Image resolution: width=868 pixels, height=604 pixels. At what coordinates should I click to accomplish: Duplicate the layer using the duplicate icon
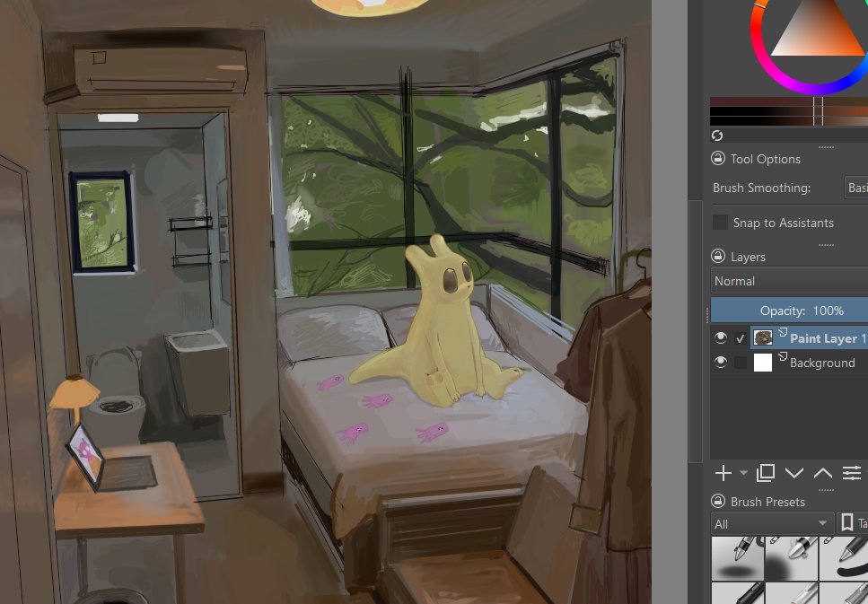pos(766,473)
